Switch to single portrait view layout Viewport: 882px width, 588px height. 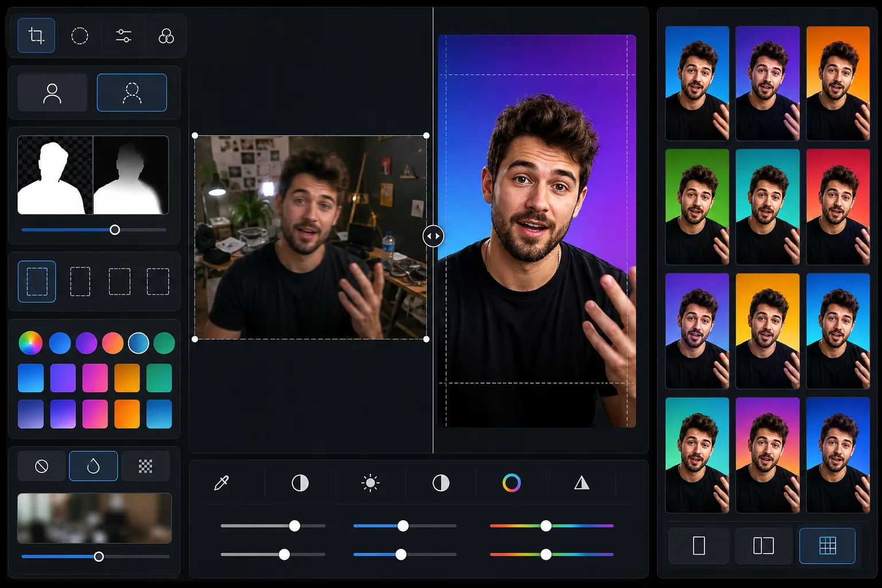click(x=699, y=546)
